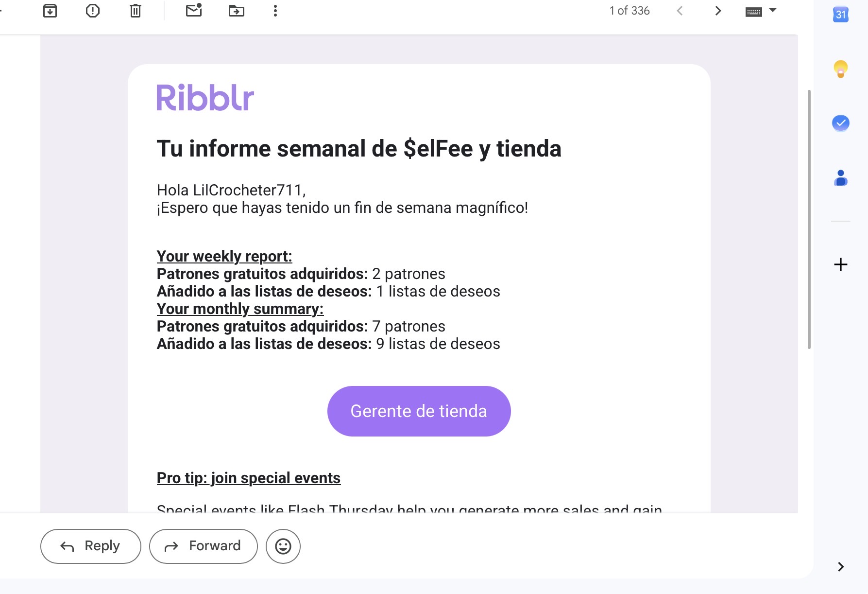Select the keyboard input tools icon

pyautogui.click(x=754, y=12)
